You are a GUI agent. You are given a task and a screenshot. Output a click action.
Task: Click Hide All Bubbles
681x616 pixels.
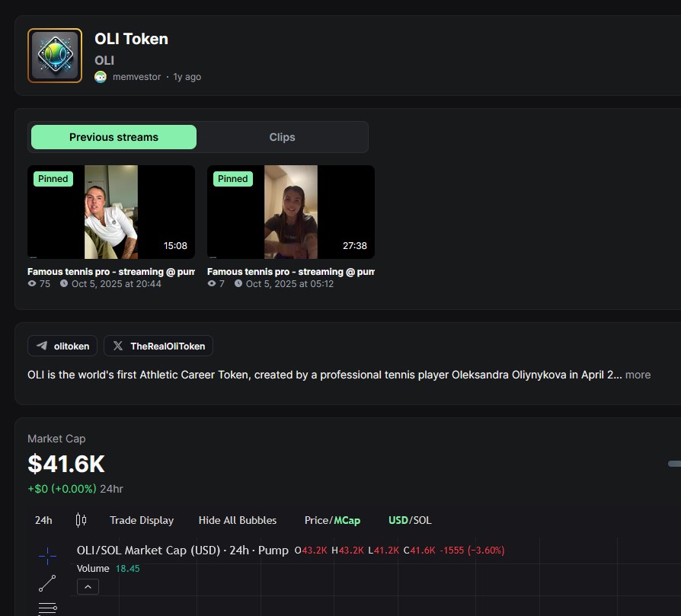[238, 520]
